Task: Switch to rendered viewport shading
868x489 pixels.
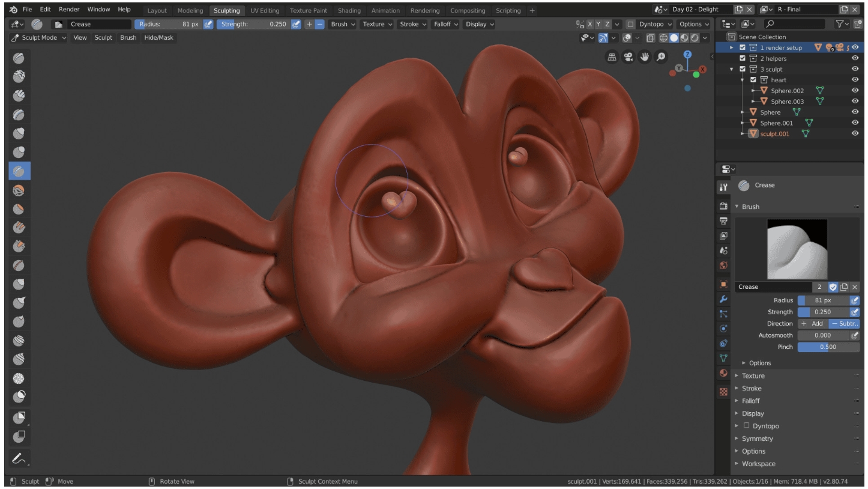Action: click(695, 37)
